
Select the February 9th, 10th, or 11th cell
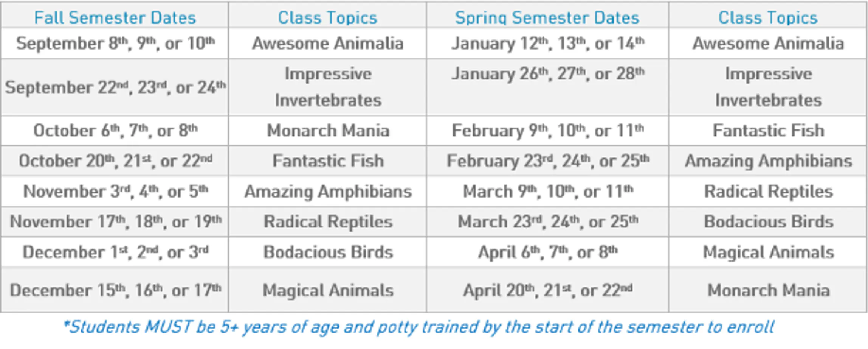point(548,131)
